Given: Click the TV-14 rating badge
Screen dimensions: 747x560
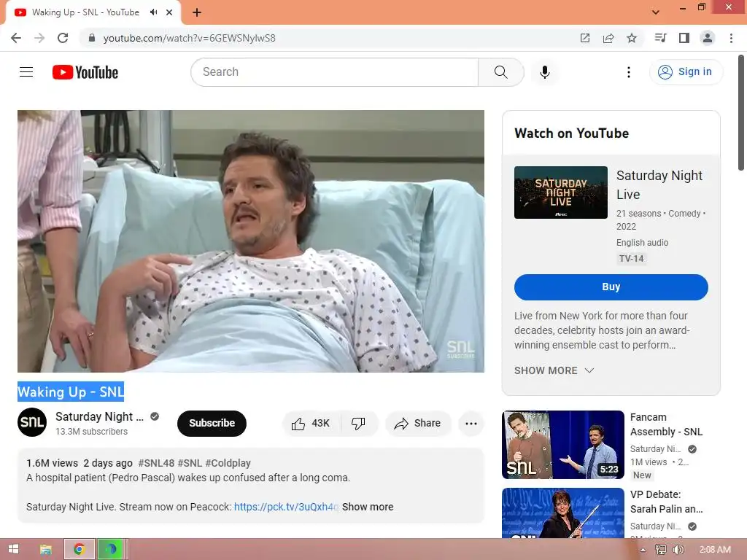Looking at the screenshot, I should tap(631, 259).
